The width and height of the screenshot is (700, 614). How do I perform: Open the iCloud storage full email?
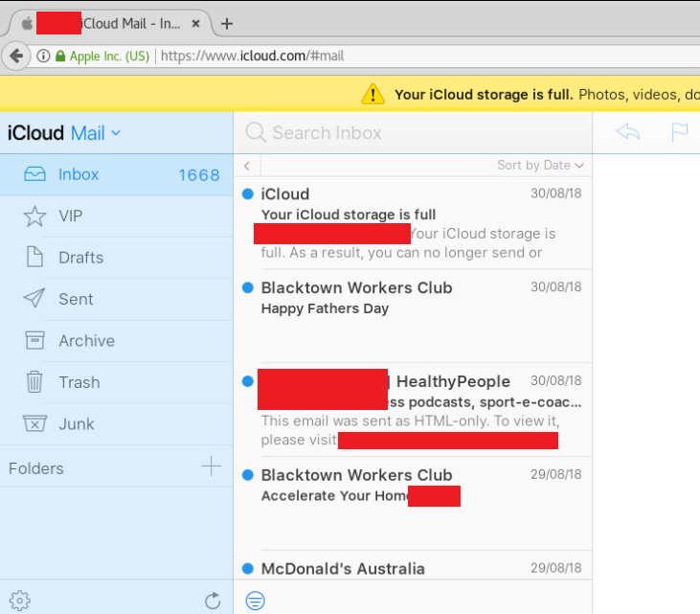pos(413,223)
